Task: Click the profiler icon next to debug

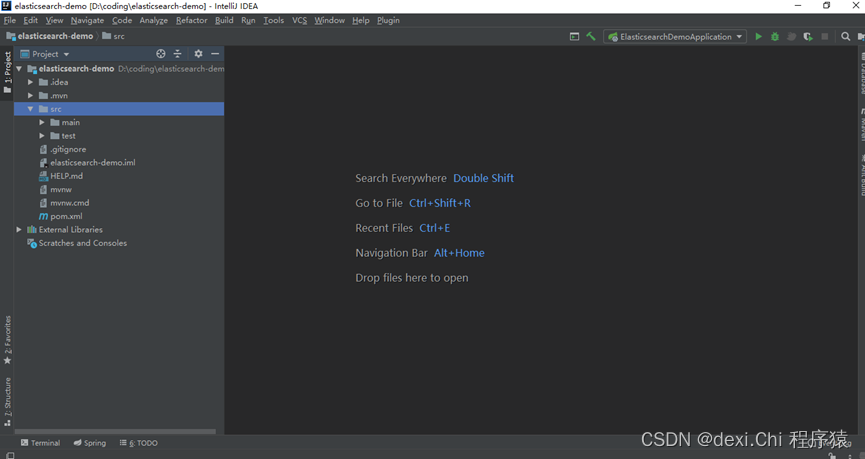Action: (791, 36)
